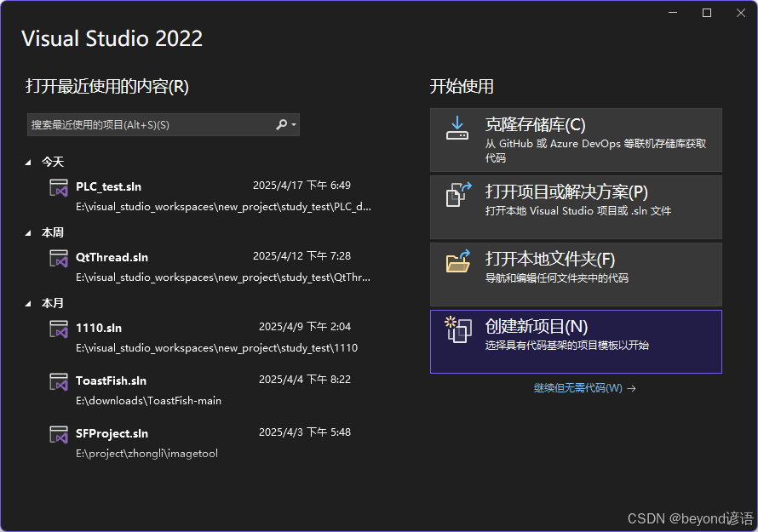Viewport: 758px width, 532px height.
Task: Click the path ending in study_test\QtThr...
Action: coord(223,277)
